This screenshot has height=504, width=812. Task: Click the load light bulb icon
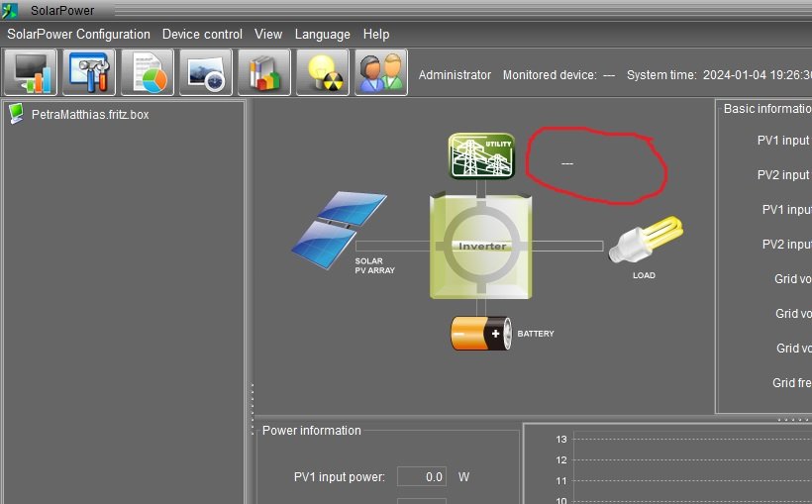click(646, 240)
